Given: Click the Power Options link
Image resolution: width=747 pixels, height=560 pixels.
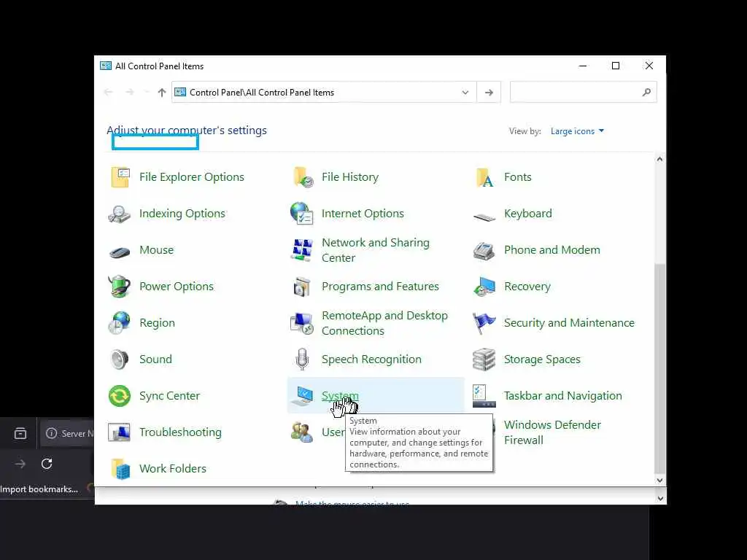Looking at the screenshot, I should coord(177,286).
